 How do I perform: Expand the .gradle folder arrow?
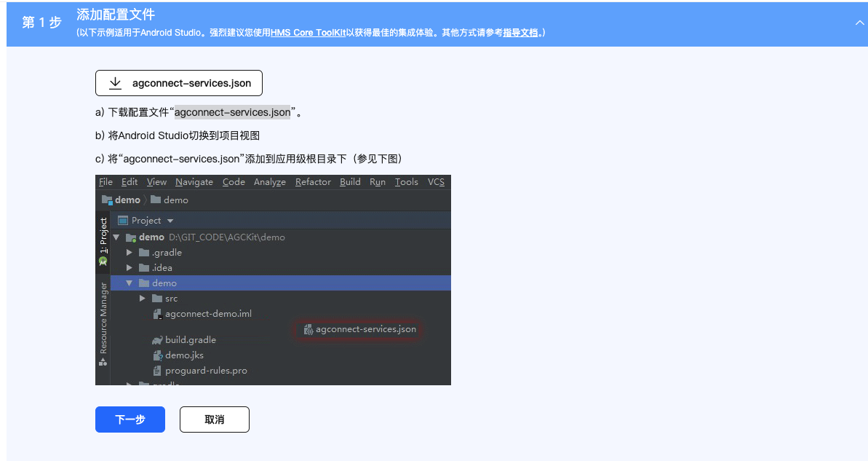(130, 253)
